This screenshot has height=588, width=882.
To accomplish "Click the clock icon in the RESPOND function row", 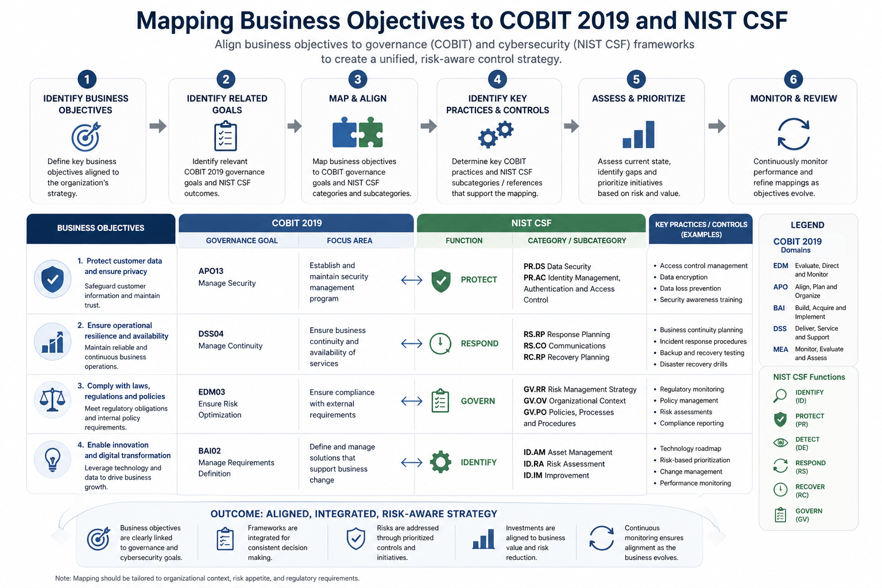I will (440, 343).
